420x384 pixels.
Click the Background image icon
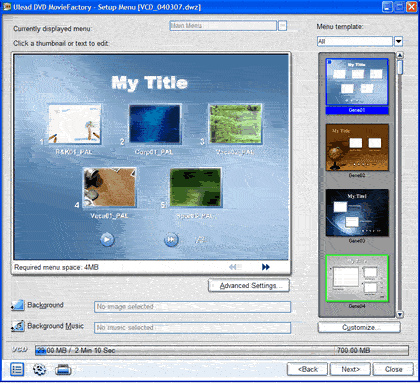[18, 305]
